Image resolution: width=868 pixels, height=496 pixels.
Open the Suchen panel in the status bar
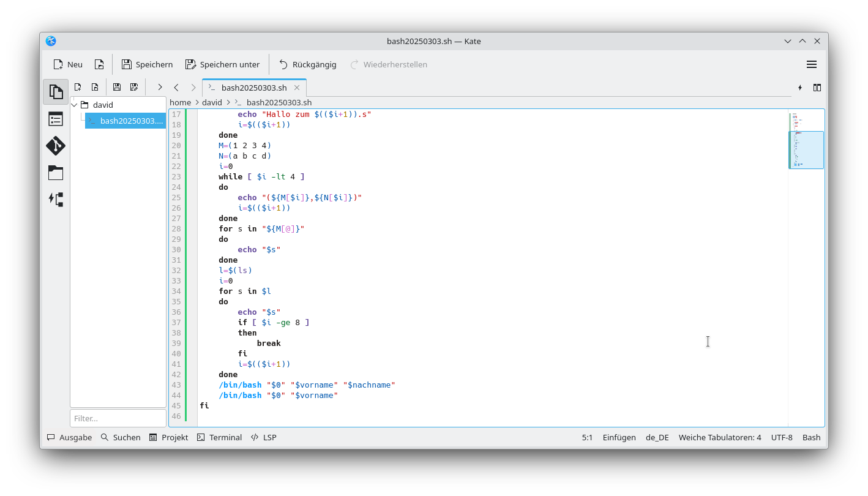(120, 437)
